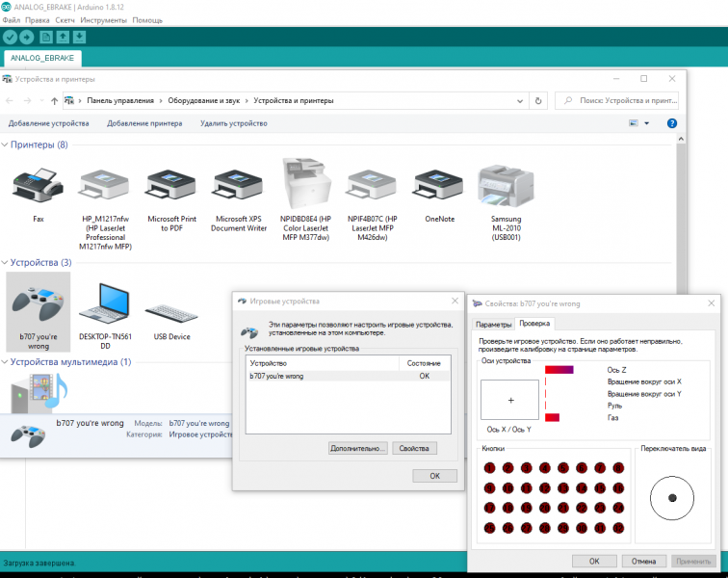Click the Arduino Verify checkmark icon
The image size is (728, 578).
(x=11, y=38)
